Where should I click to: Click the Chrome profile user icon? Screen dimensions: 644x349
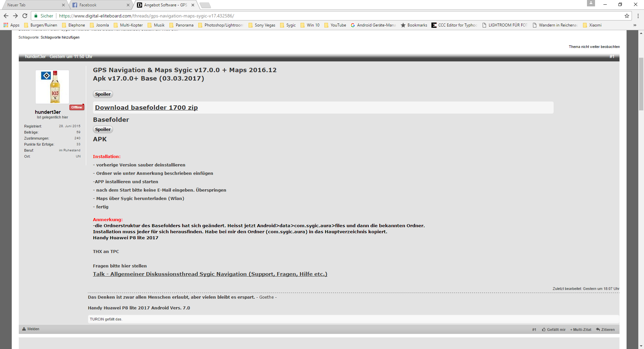coord(591,3)
